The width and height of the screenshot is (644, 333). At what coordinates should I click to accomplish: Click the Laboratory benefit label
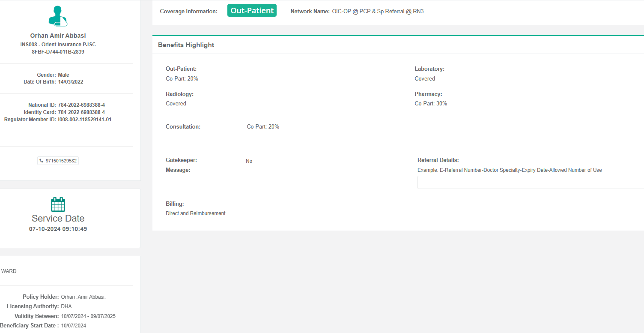[x=429, y=69]
